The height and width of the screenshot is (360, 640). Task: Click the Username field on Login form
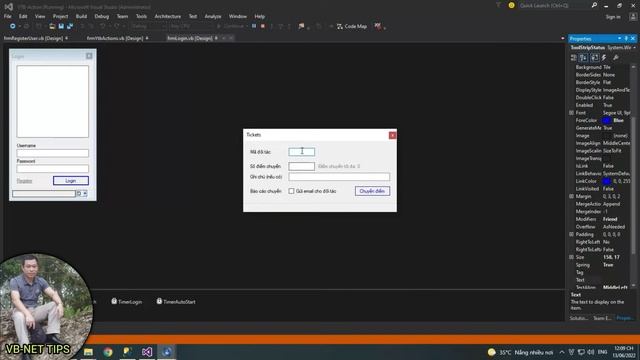[x=53, y=153]
